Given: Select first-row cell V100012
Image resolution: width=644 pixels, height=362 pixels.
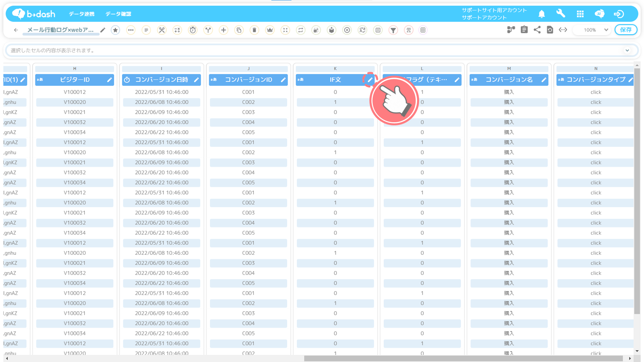Looking at the screenshot, I should [x=75, y=92].
